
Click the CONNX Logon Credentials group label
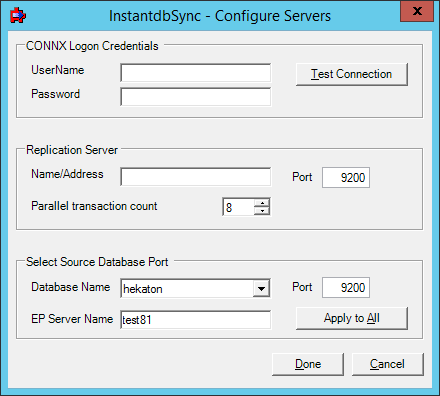point(92,46)
